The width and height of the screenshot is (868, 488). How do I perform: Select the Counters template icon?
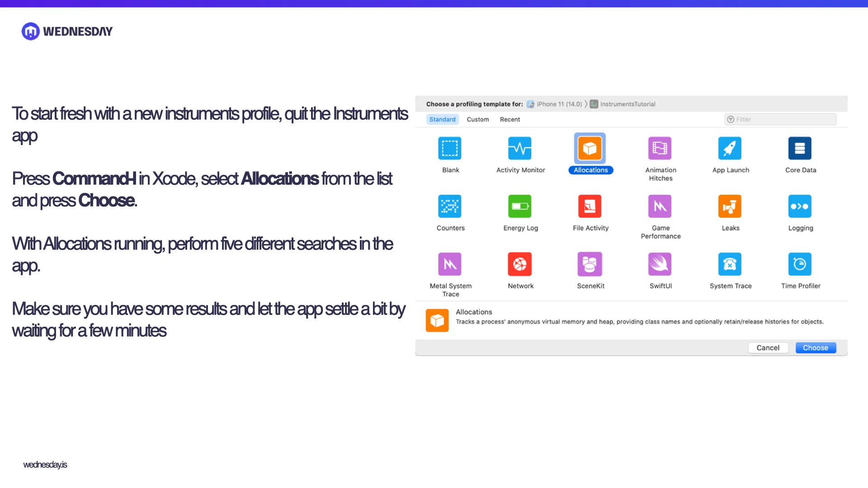[x=450, y=206]
